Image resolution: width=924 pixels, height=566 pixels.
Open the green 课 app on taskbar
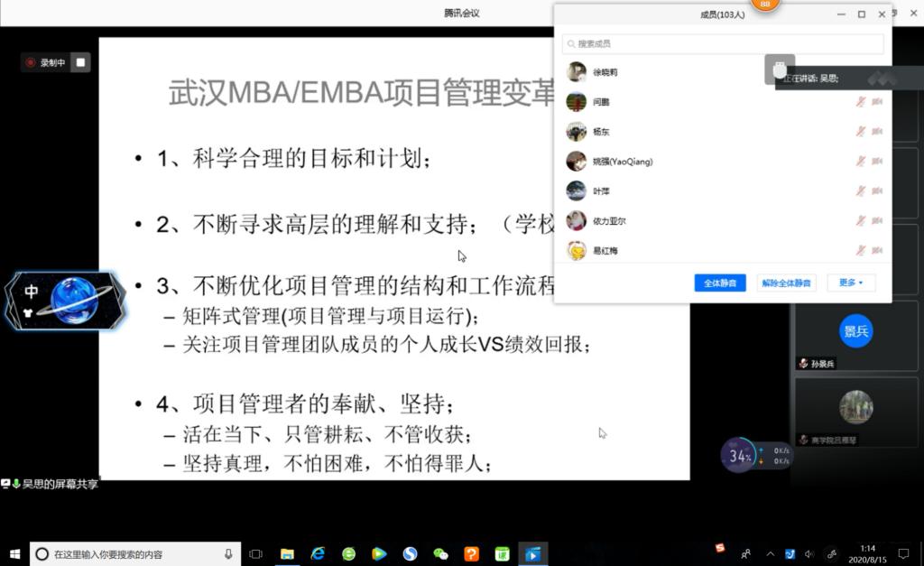tap(502, 553)
